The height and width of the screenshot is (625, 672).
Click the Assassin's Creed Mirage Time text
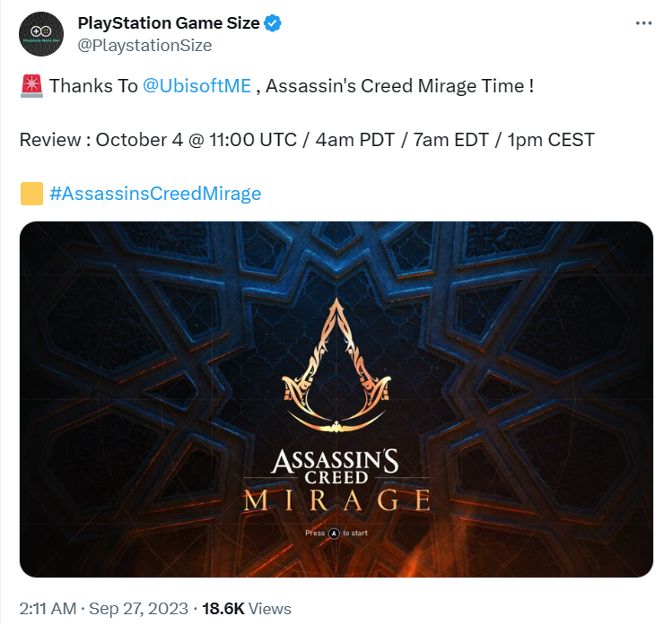(x=400, y=86)
